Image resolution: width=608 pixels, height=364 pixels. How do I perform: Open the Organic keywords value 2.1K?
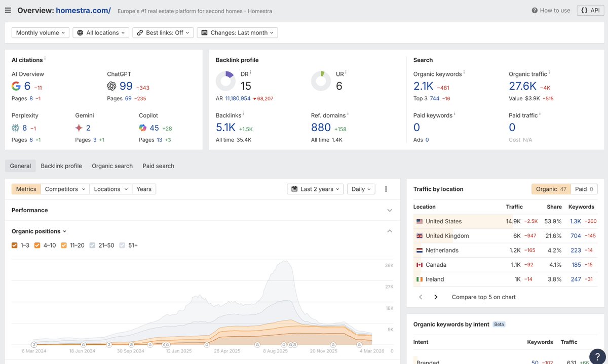[424, 86]
